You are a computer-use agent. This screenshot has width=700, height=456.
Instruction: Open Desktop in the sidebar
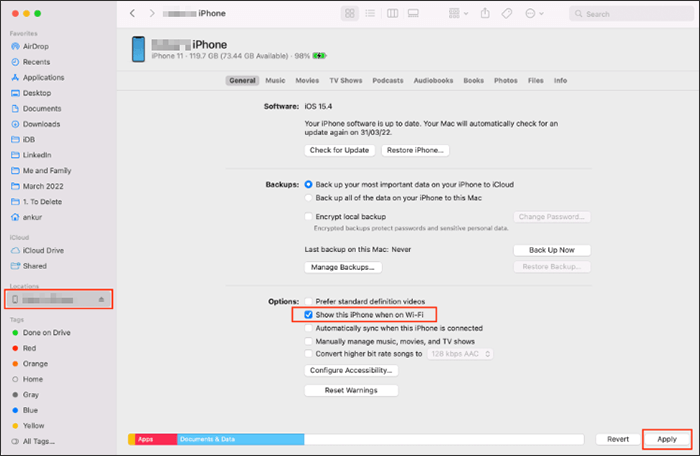(x=37, y=93)
